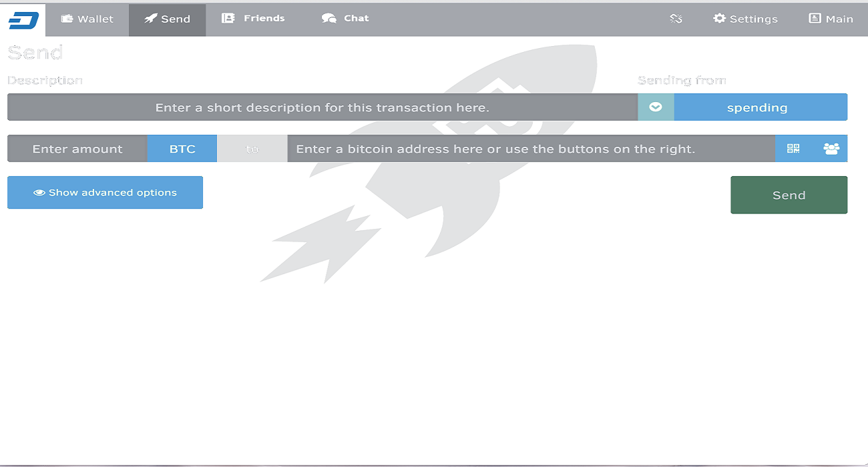Click the Dash logo icon
Viewport: 868px width, 467px height.
point(23,20)
